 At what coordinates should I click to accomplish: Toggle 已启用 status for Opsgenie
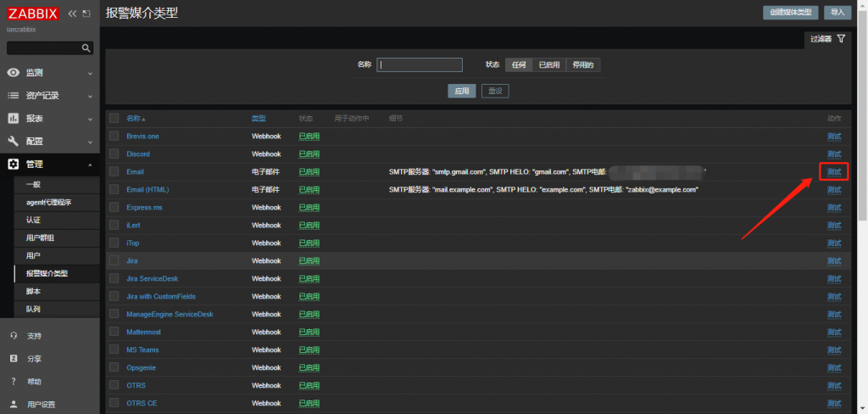click(309, 367)
